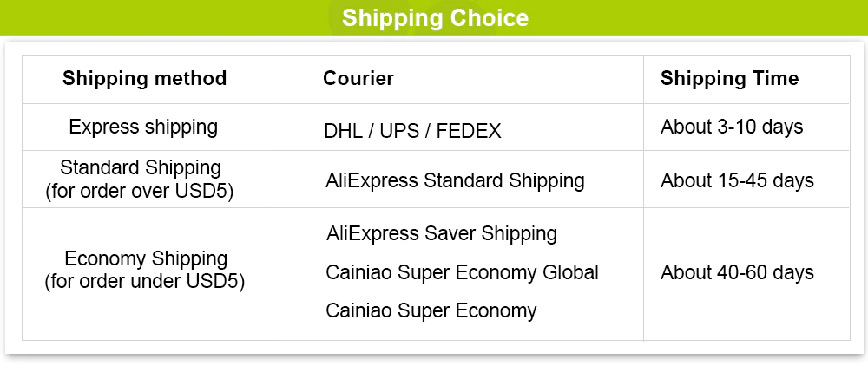Click the last Cainiao Super Economy entry
The image size is (868, 379).
coord(431,310)
